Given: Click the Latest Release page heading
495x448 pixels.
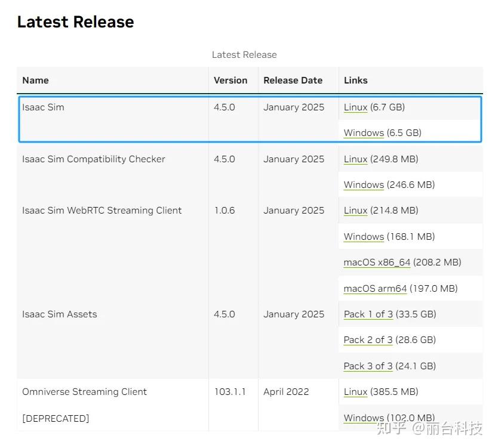Looking at the screenshot, I should pos(75,21).
